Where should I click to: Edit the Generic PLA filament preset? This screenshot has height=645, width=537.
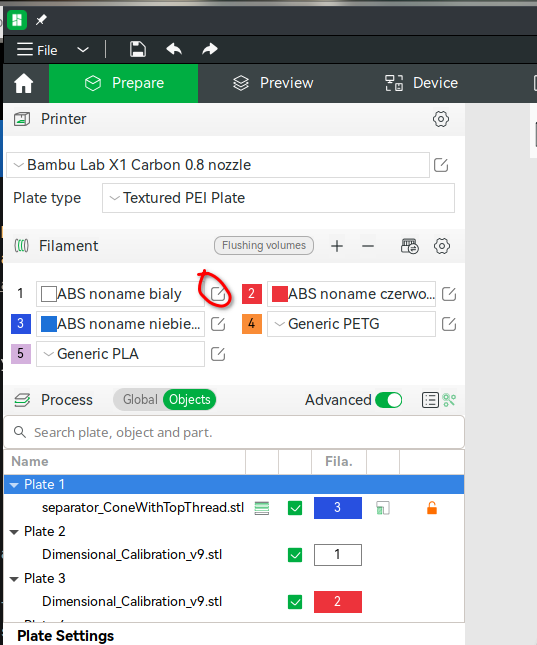point(218,354)
